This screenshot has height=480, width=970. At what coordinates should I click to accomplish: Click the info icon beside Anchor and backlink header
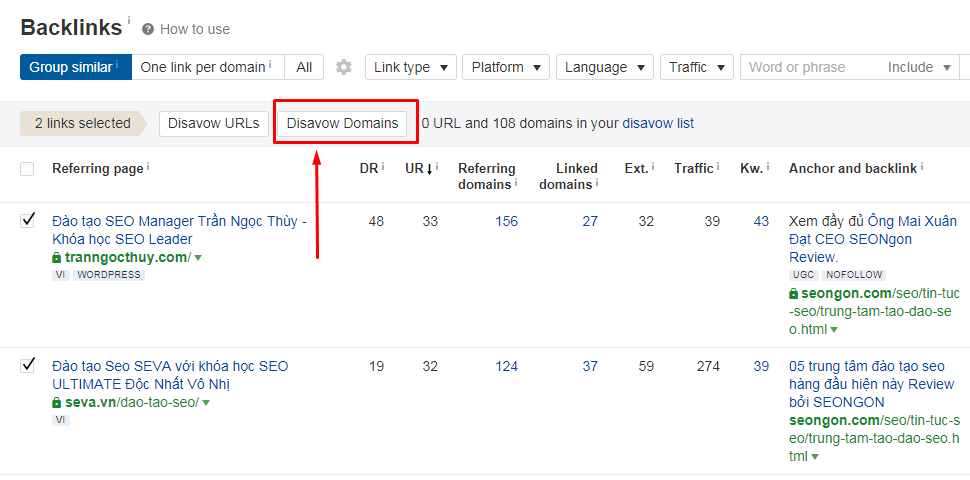pyautogui.click(x=922, y=166)
